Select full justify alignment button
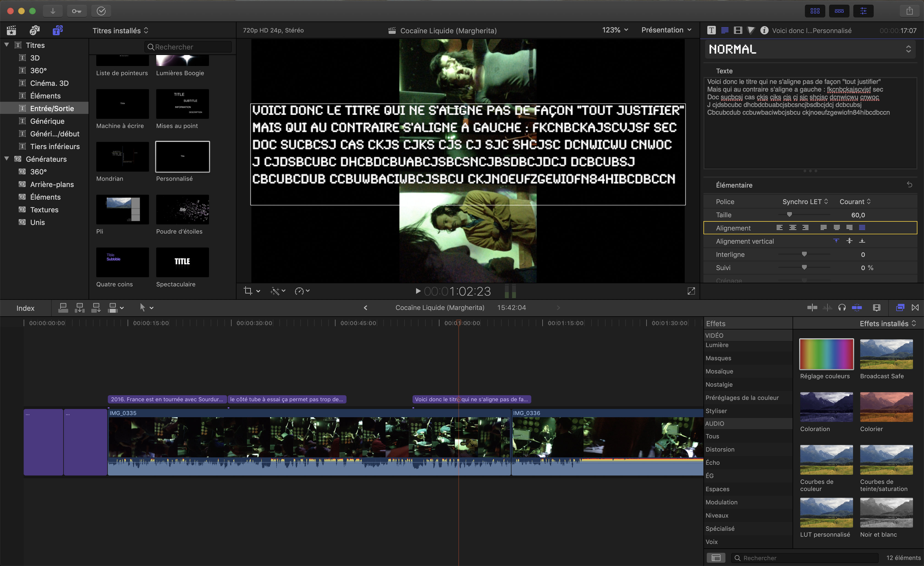Viewport: 924px width, 566px height. click(862, 228)
